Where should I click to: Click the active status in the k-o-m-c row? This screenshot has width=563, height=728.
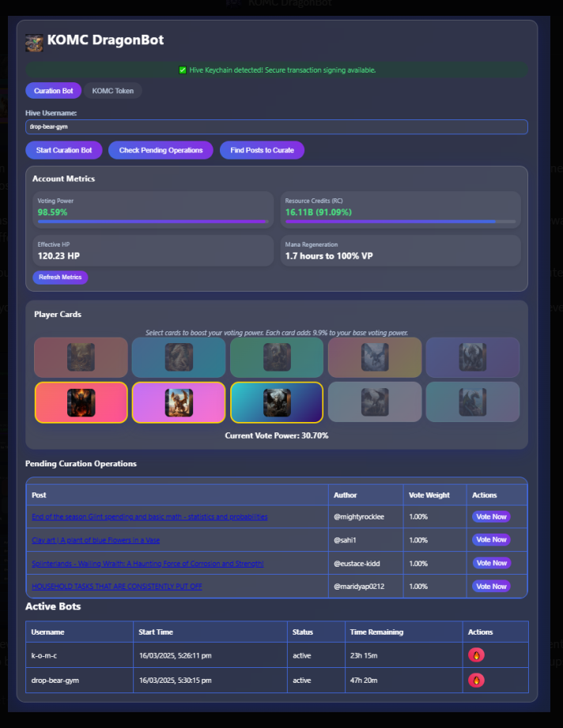(302, 655)
